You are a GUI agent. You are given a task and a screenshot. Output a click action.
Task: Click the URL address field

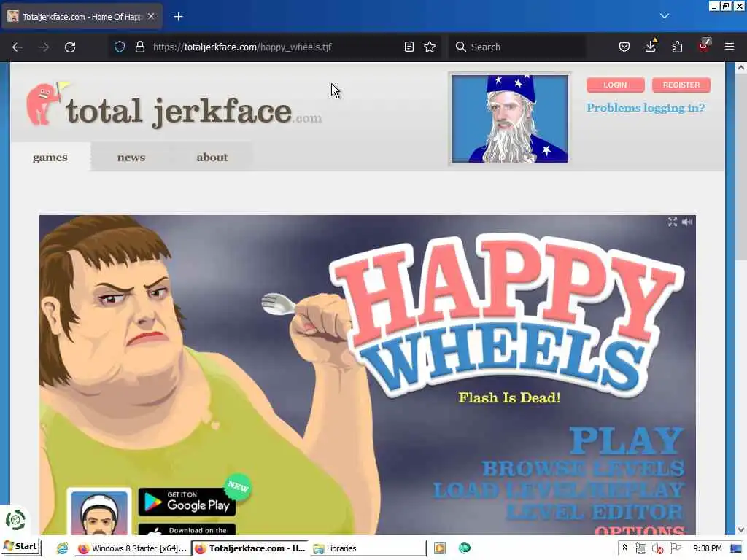[276, 47]
